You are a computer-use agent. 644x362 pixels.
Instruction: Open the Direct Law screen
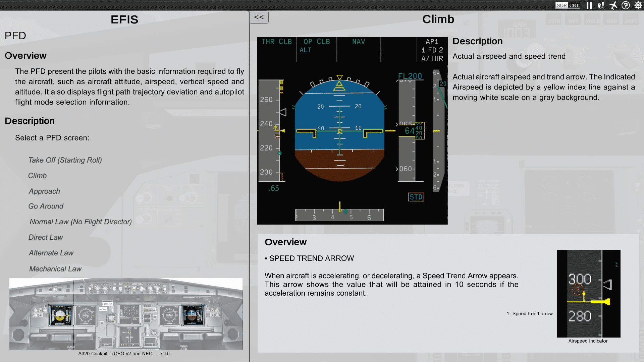click(46, 237)
